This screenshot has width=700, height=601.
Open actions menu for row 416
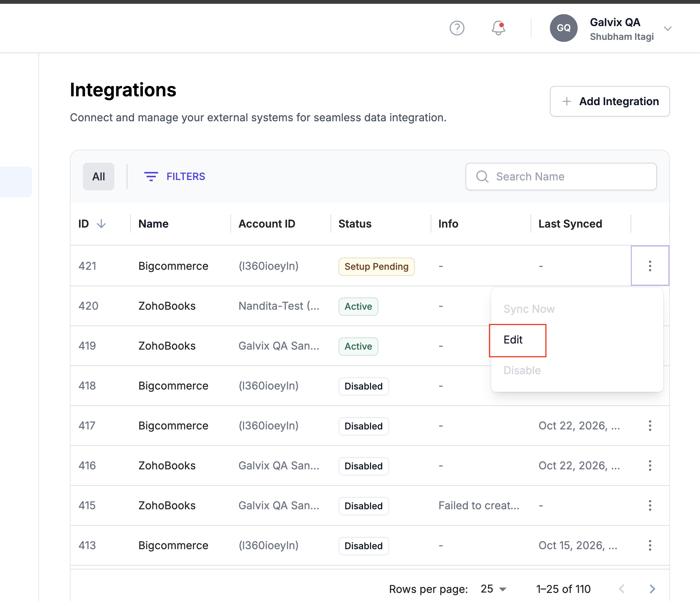(650, 466)
